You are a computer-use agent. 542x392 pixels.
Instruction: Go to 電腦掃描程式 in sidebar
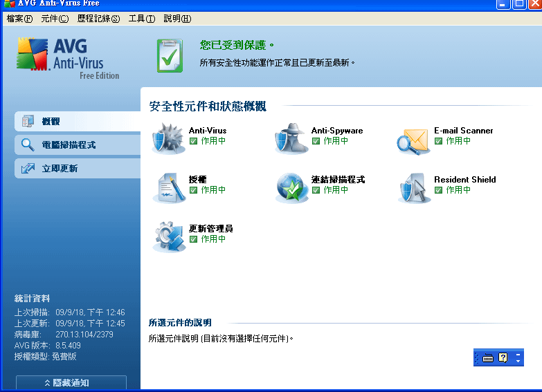pyautogui.click(x=78, y=144)
